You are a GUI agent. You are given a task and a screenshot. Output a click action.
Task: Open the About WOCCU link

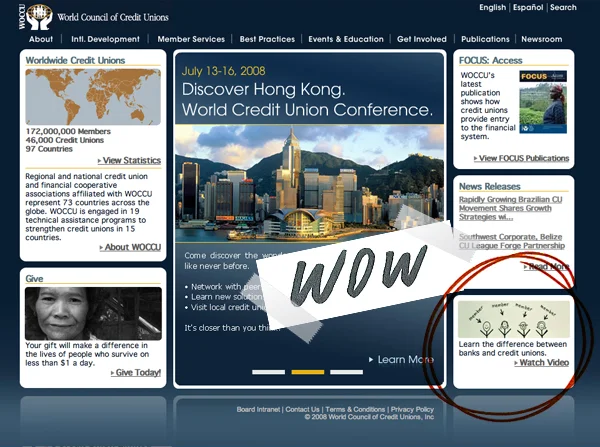[x=130, y=247]
